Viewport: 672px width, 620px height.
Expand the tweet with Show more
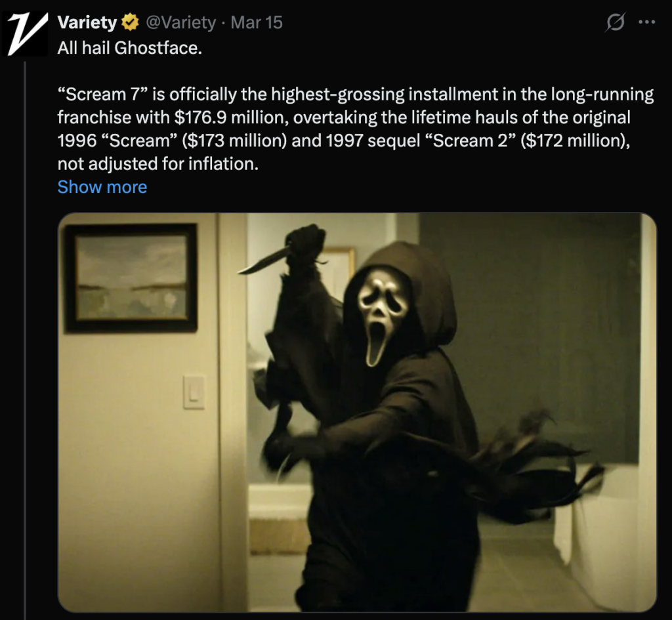coord(102,187)
